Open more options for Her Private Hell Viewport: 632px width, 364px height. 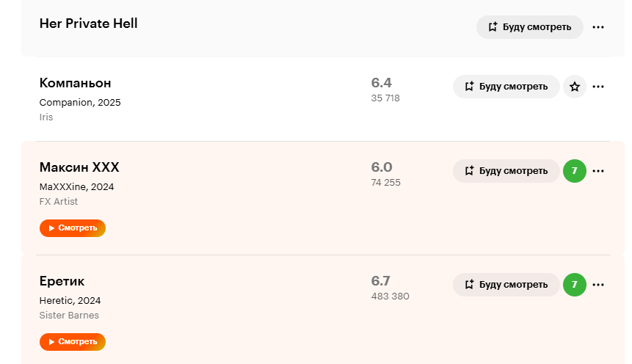pyautogui.click(x=598, y=27)
